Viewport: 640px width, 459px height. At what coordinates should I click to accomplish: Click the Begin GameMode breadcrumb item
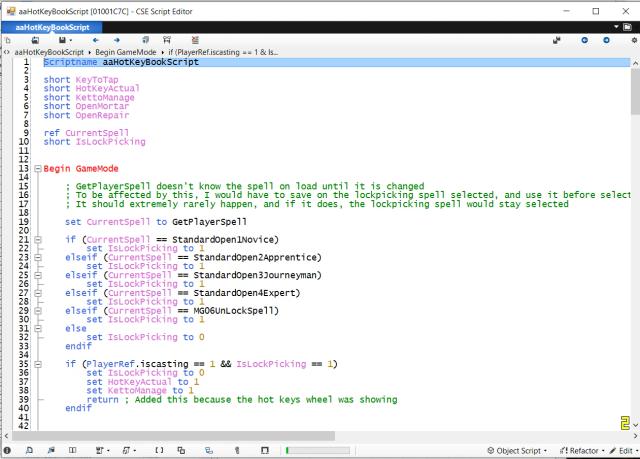(126, 52)
